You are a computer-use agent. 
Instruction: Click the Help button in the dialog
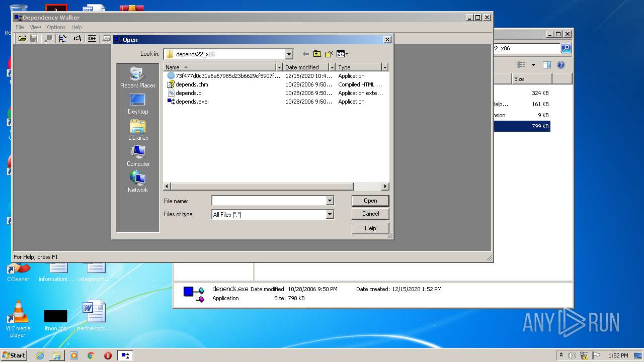coord(370,228)
